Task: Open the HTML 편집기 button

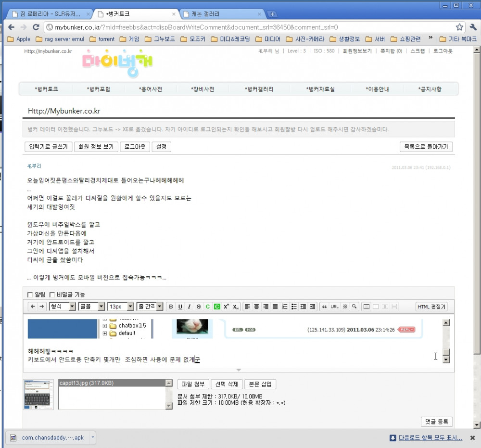Action: 431,307
